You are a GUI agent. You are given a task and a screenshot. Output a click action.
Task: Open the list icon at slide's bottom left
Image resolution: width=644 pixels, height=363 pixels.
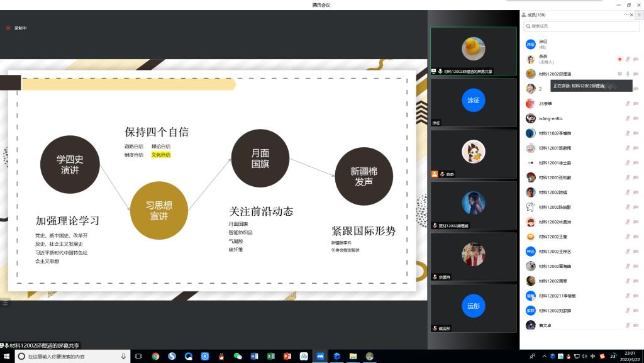coord(5,303)
